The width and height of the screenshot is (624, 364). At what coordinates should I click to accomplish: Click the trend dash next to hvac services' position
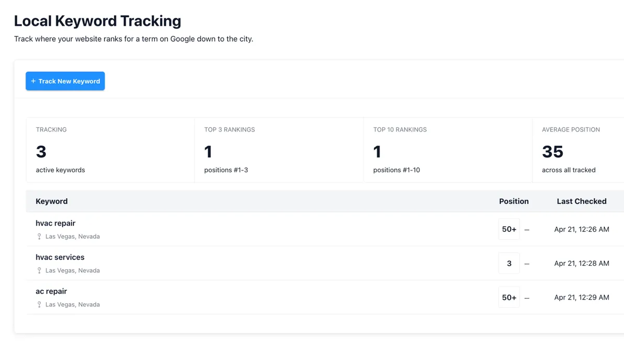[527, 263]
